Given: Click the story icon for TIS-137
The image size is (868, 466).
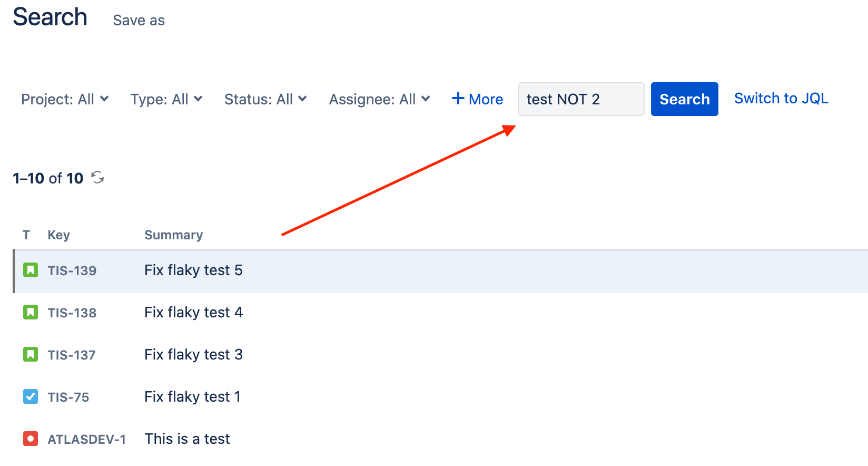Looking at the screenshot, I should pos(31,355).
